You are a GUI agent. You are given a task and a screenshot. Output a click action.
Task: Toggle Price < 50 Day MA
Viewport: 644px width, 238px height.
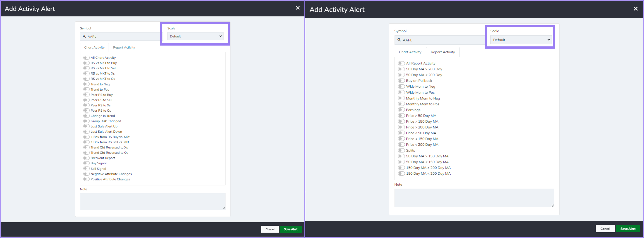tap(401, 133)
